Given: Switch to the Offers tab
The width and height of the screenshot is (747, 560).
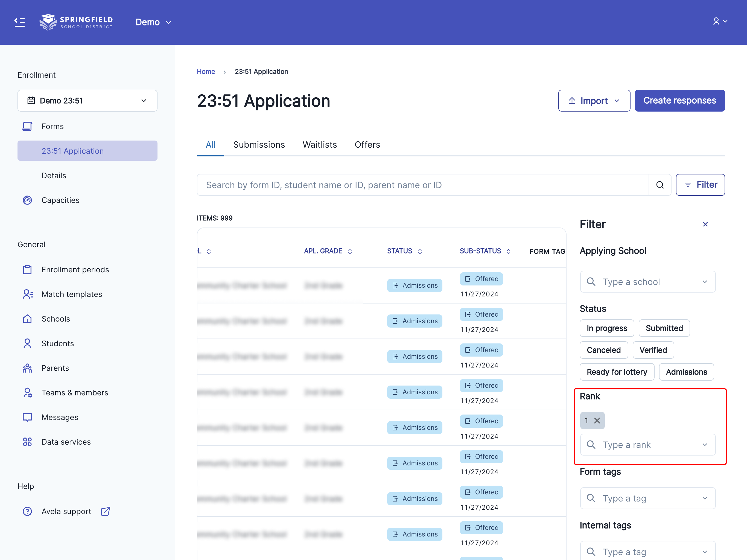Looking at the screenshot, I should coord(367,145).
